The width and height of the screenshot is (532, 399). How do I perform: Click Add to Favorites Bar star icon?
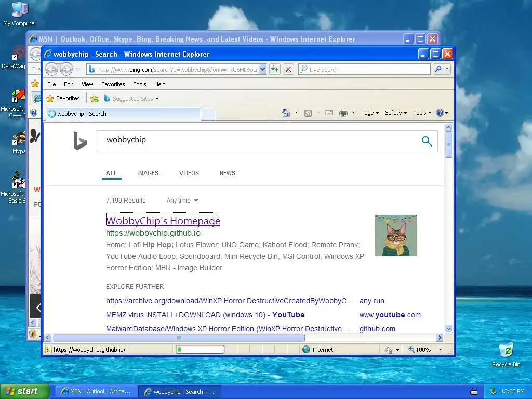tap(95, 99)
